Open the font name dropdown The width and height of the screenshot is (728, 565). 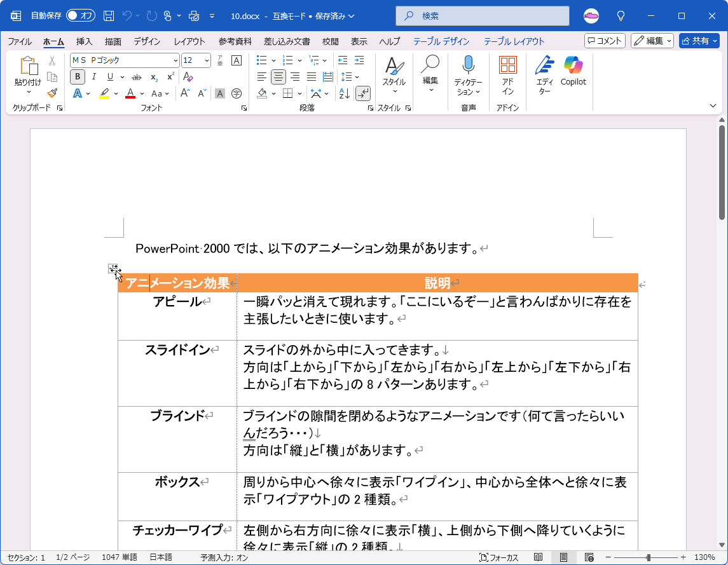pyautogui.click(x=175, y=60)
